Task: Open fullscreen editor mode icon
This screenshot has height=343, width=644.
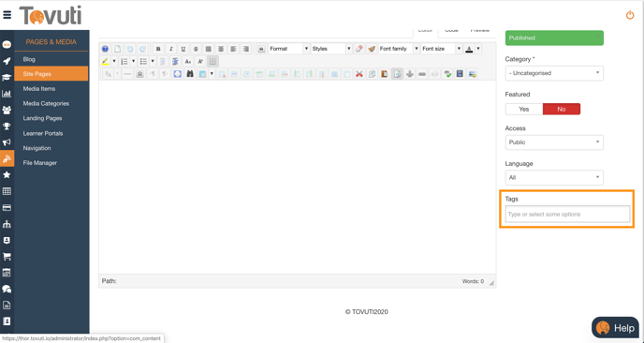Action: (178, 74)
